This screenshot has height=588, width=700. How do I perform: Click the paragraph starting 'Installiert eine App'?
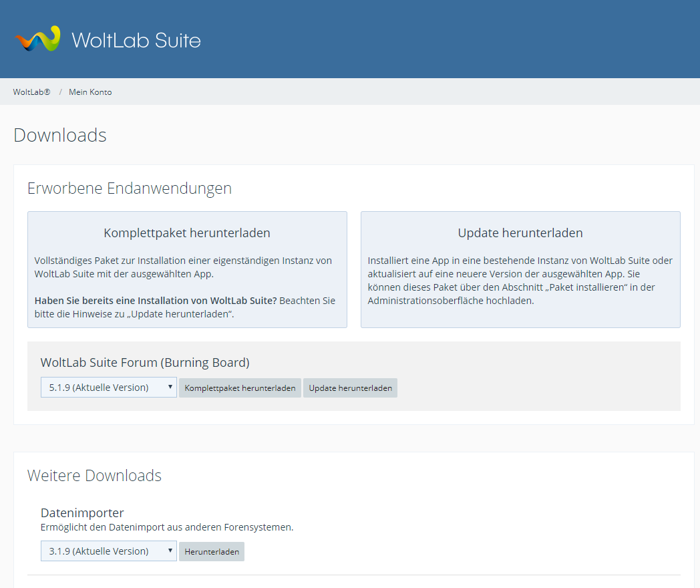pyautogui.click(x=520, y=281)
